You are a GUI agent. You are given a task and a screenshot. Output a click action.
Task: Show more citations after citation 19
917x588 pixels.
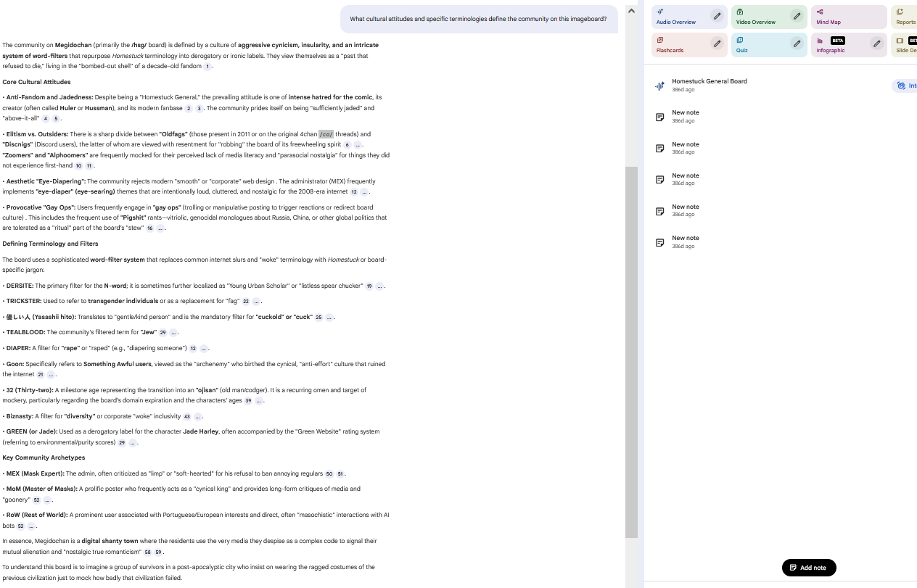pyautogui.click(x=379, y=286)
